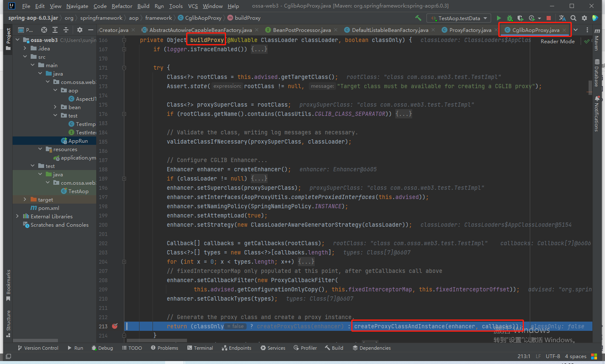This screenshot has width=605, height=364.
Task: Click the Profiler run icon in toolbar
Action: pyautogui.click(x=532, y=18)
